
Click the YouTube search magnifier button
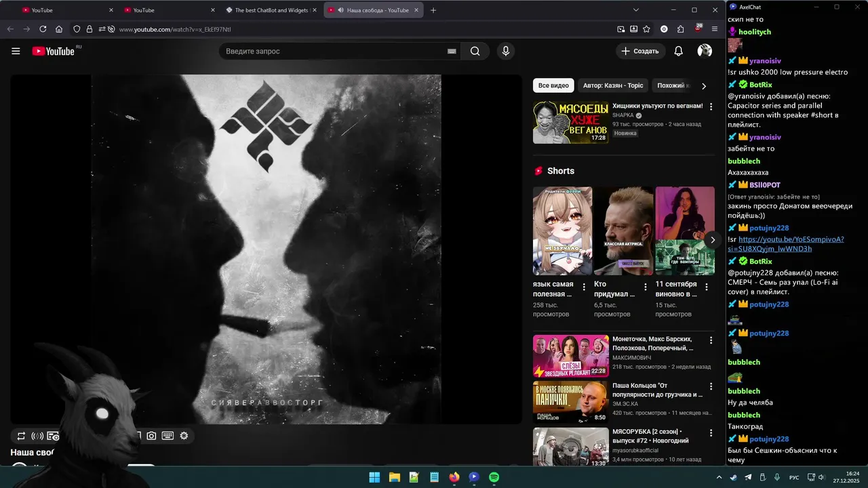pos(475,51)
